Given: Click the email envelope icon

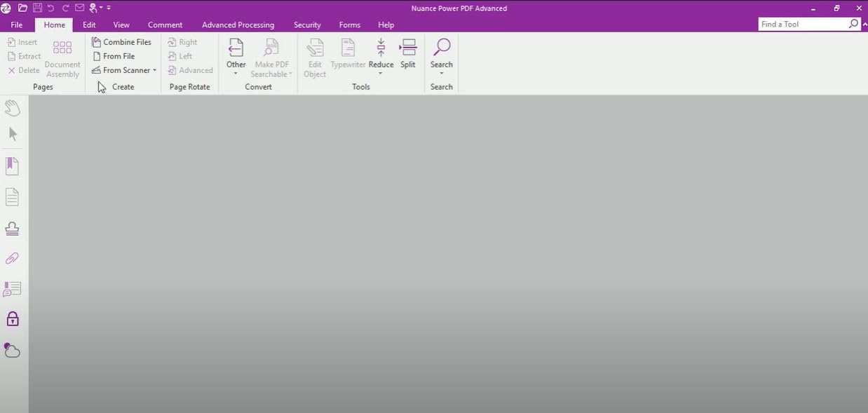Looking at the screenshot, I should click(79, 8).
